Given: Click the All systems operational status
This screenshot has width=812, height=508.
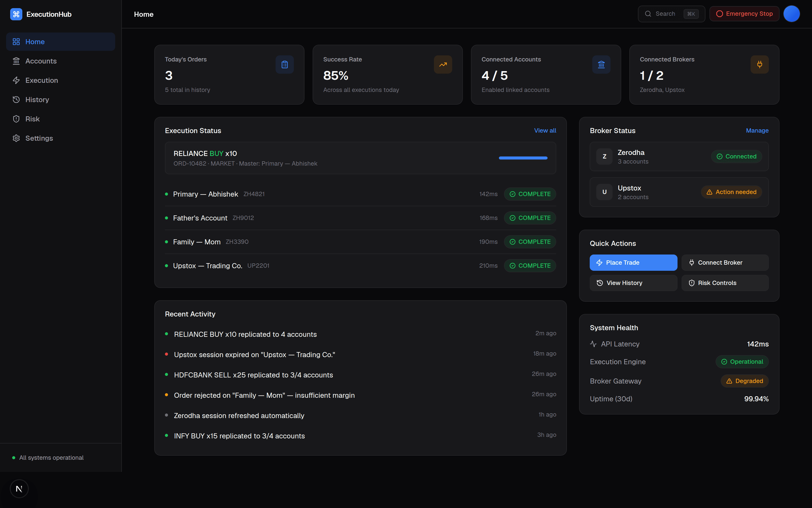Looking at the screenshot, I should click(x=48, y=458).
